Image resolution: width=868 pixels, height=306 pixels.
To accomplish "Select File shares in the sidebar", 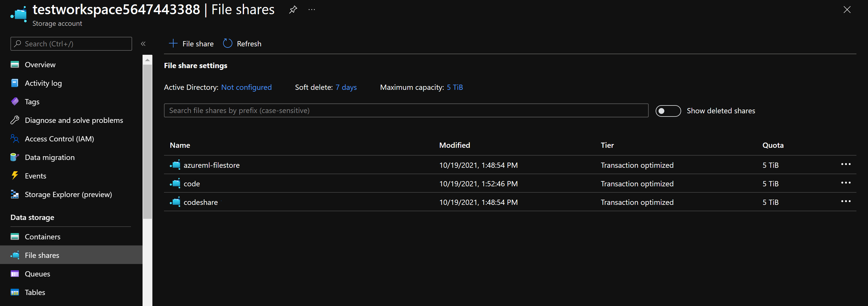I will tap(71, 255).
